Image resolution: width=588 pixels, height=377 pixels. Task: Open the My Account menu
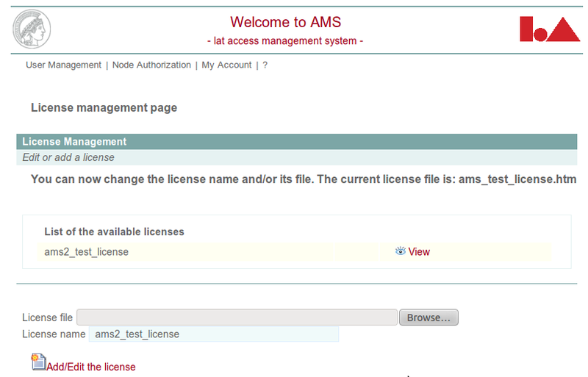[226, 65]
